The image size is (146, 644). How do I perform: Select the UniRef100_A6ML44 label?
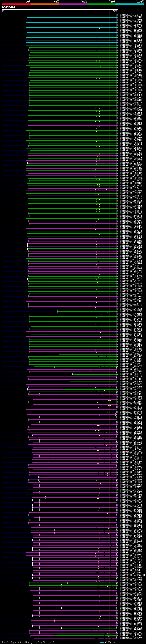[131, 143]
